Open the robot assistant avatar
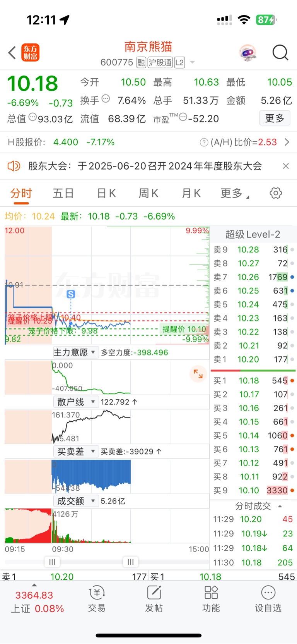The width and height of the screenshot is (297, 644). 247,53
